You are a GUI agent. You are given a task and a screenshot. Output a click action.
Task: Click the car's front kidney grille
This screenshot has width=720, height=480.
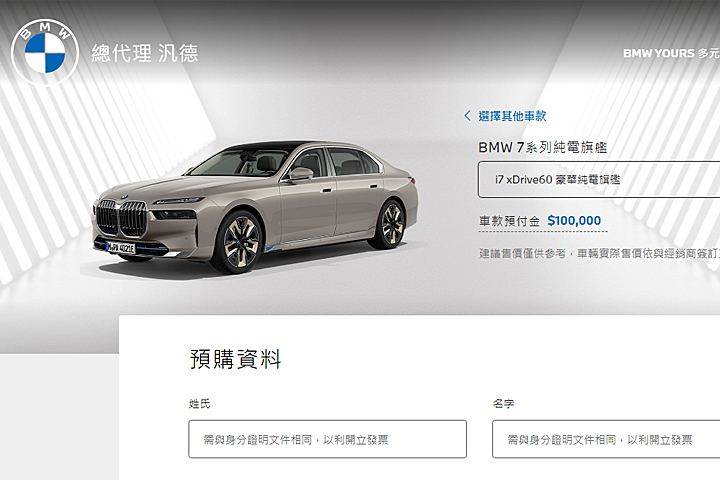click(x=122, y=218)
